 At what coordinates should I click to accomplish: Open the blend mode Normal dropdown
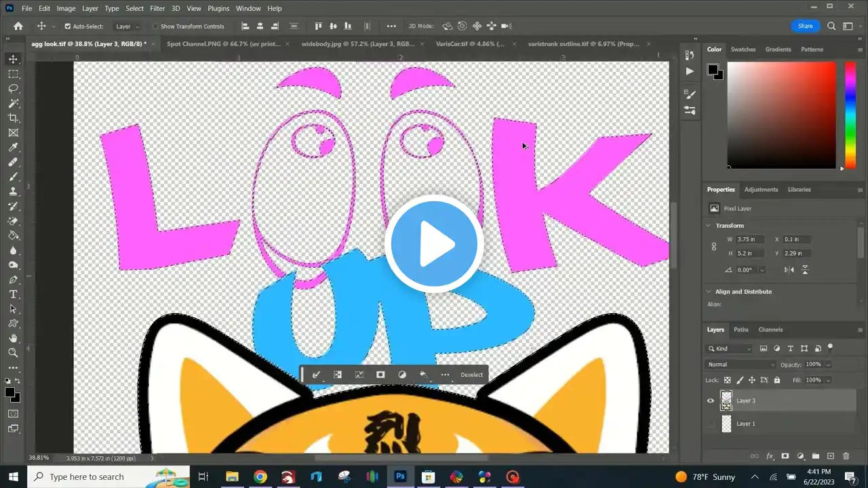(x=741, y=365)
